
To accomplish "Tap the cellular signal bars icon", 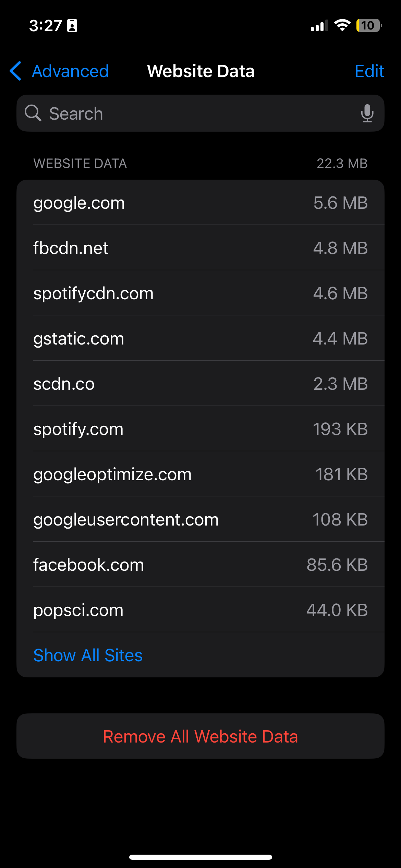I will pos(319,26).
